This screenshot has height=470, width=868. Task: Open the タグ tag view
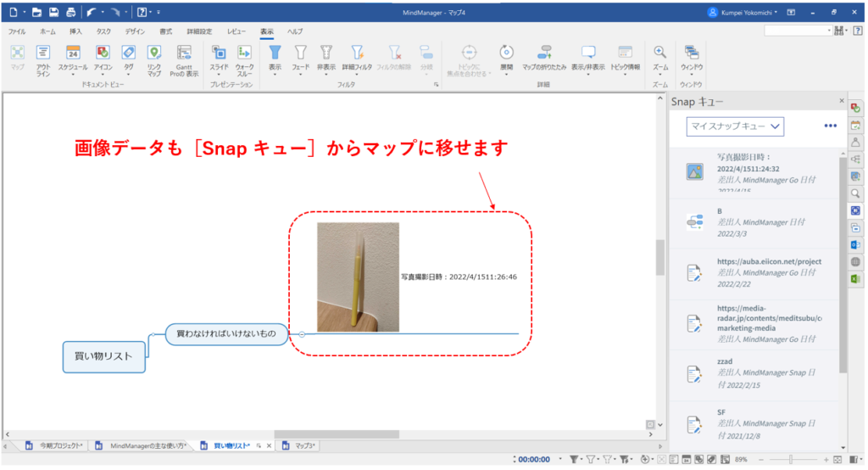coord(129,59)
